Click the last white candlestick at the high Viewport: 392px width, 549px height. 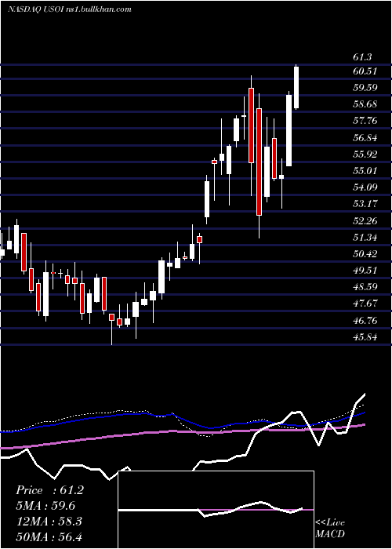click(x=296, y=88)
